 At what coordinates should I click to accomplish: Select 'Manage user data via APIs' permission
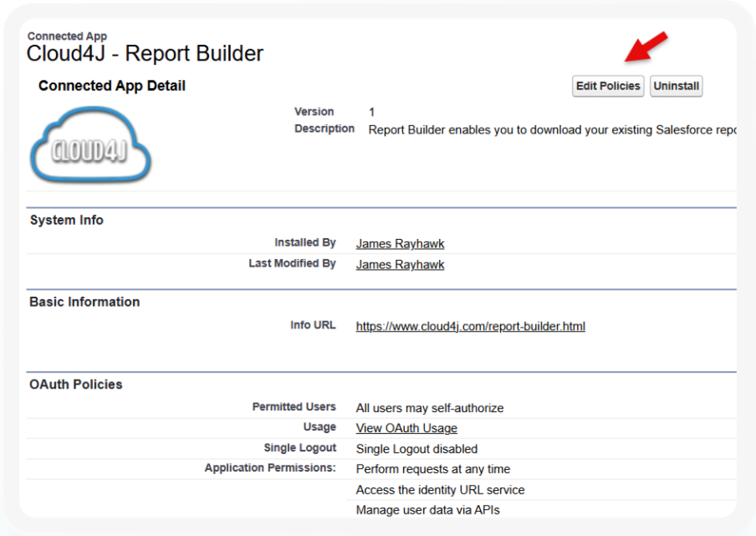point(428,510)
